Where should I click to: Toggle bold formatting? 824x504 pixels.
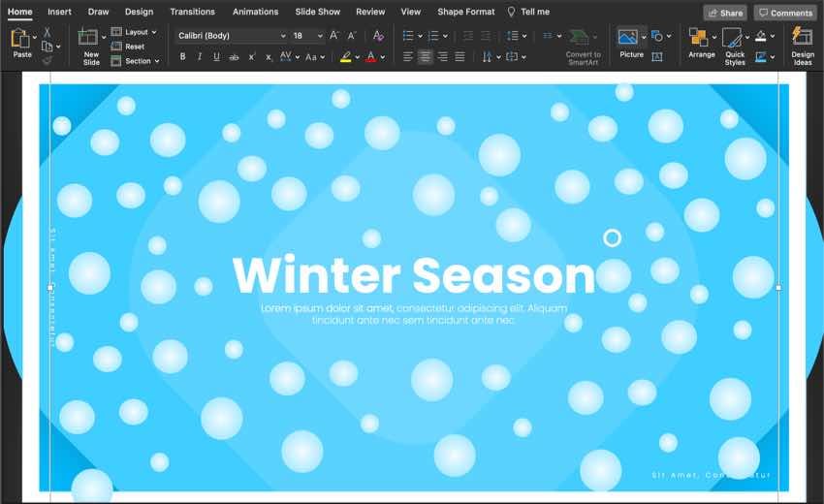(182, 57)
